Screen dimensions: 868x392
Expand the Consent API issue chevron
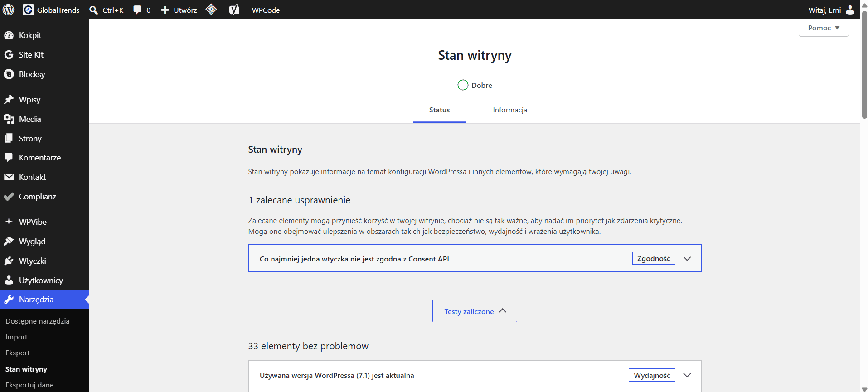click(687, 258)
